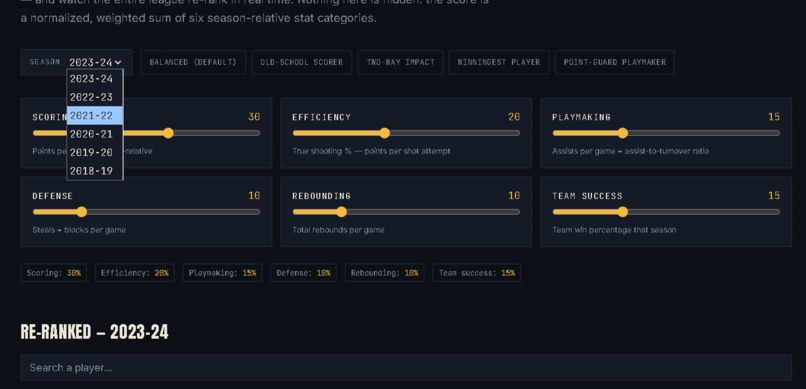The width and height of the screenshot is (806, 389).
Task: Click 'Assists per game' playmaking description
Action: click(x=630, y=151)
